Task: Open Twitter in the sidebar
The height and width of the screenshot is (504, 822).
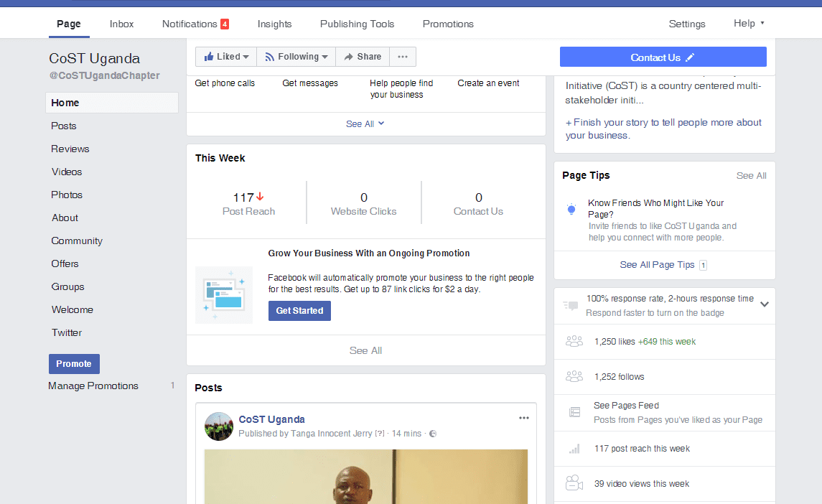Action: (67, 332)
